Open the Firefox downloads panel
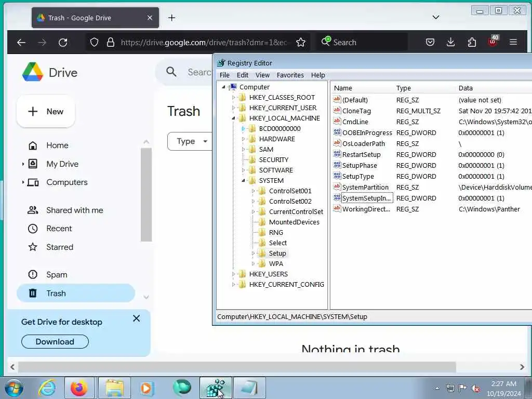The image size is (532, 399). pyautogui.click(x=450, y=42)
